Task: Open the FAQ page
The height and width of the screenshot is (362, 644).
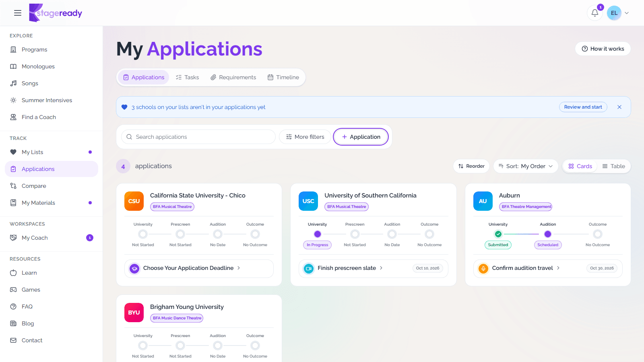Action: [x=52, y=306]
